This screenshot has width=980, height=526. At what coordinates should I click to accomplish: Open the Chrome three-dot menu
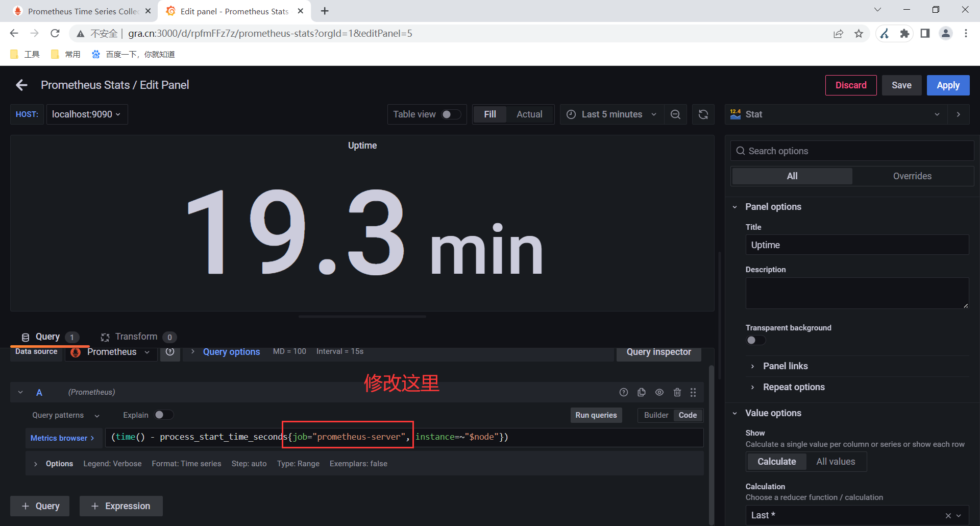(966, 34)
